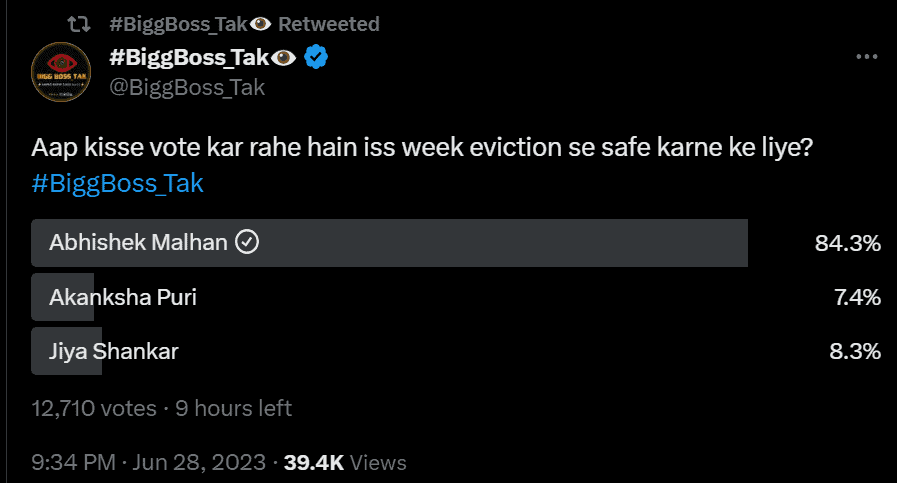Select the Abhishek Malhan poll option
The image size is (897, 483).
[x=390, y=243]
